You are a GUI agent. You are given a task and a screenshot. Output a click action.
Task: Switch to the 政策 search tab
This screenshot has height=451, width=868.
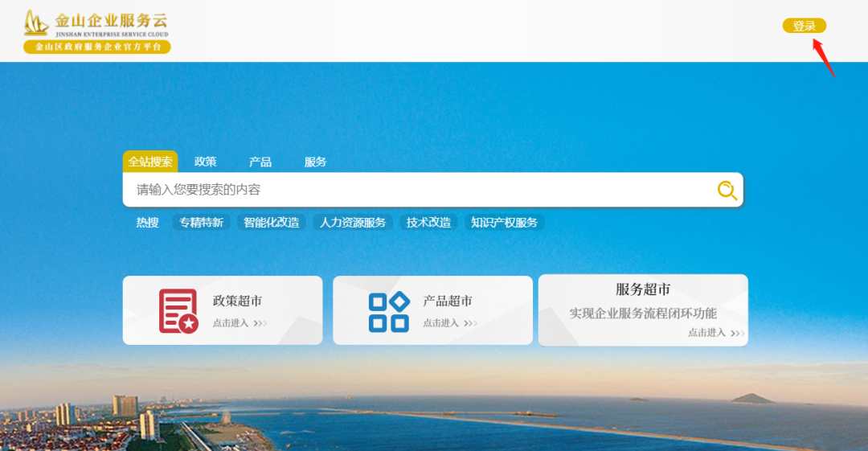pyautogui.click(x=206, y=162)
